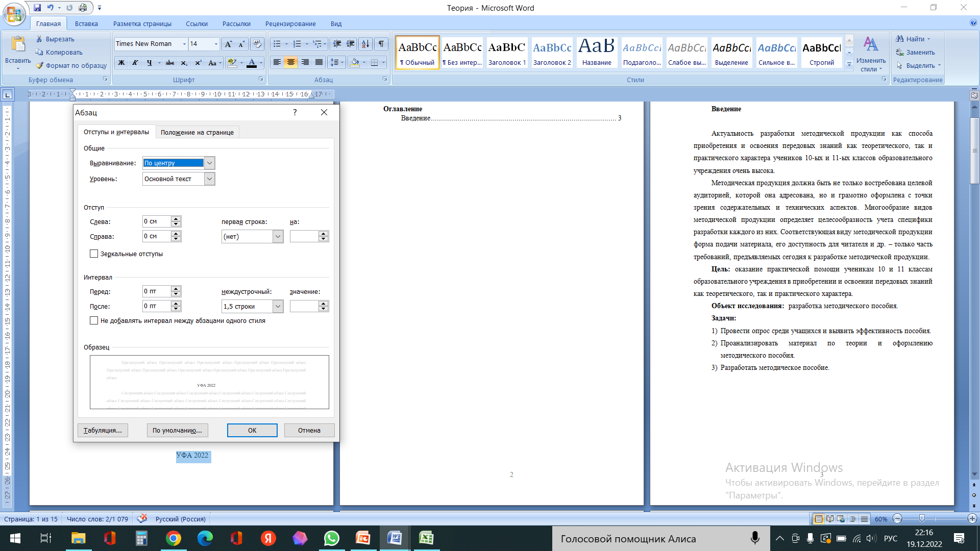Image resolution: width=980 pixels, height=551 pixels.
Task: Switch to Положение на странице tab
Action: click(x=197, y=133)
